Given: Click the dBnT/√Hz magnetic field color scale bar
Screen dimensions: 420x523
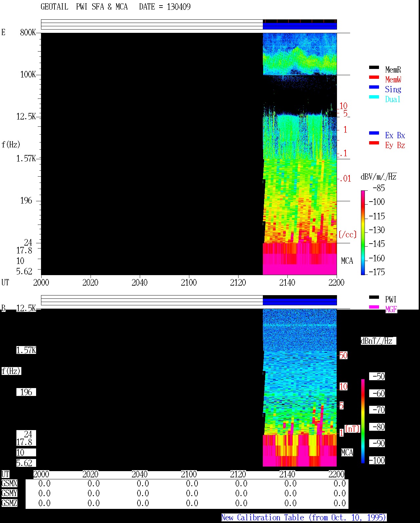Looking at the screenshot, I should pos(363,421).
